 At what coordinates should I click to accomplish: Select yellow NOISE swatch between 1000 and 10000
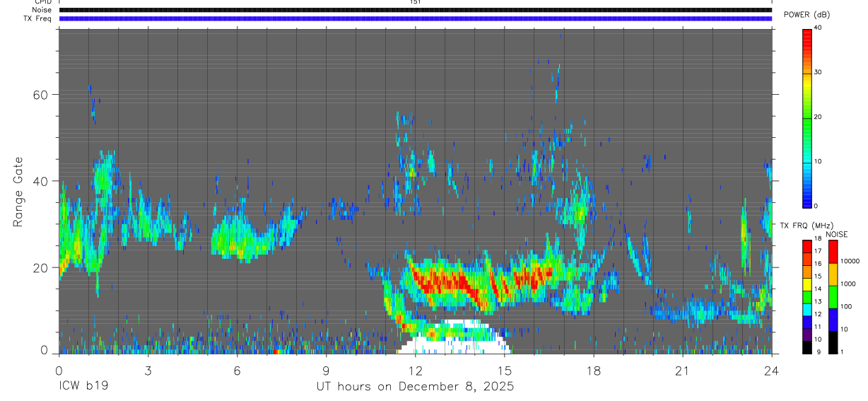click(833, 274)
